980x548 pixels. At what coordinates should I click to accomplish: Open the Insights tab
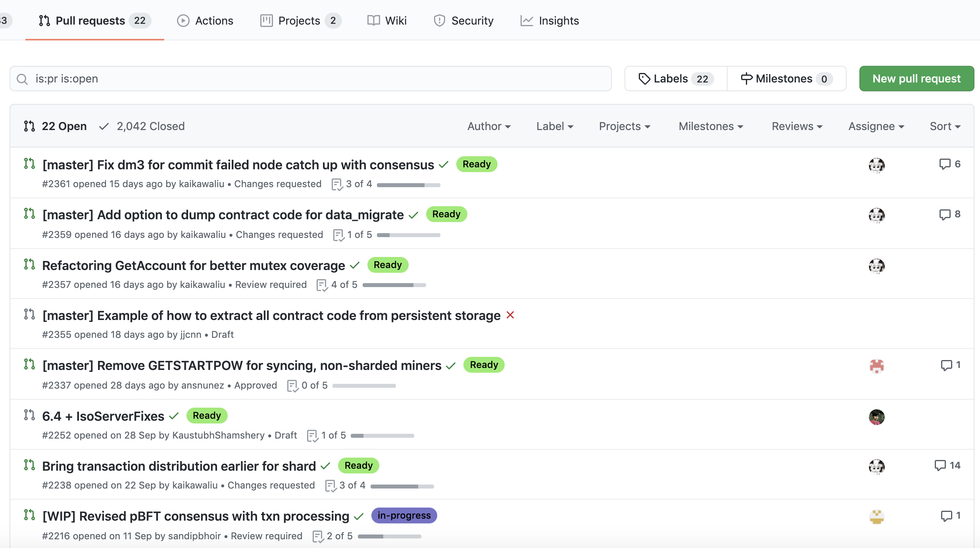tap(550, 21)
